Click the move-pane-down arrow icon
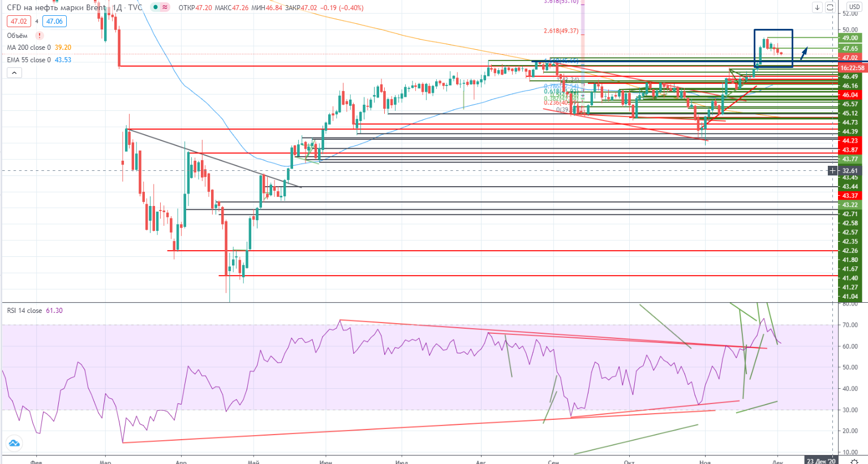The image size is (868, 464). [x=817, y=7]
